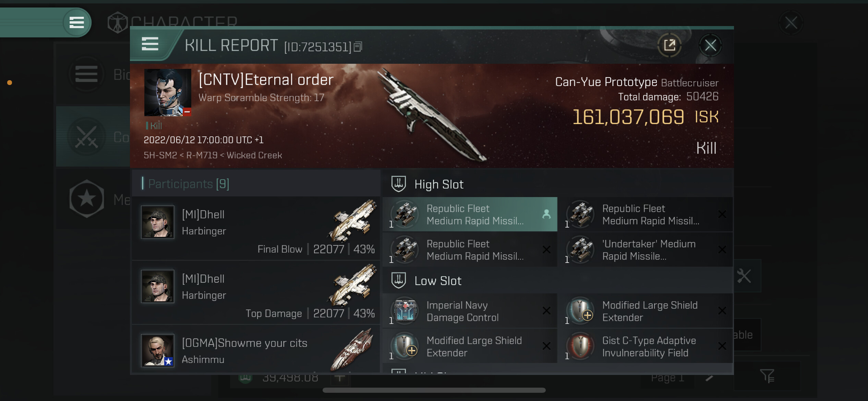Open the kill report hamburger menu

(x=150, y=44)
